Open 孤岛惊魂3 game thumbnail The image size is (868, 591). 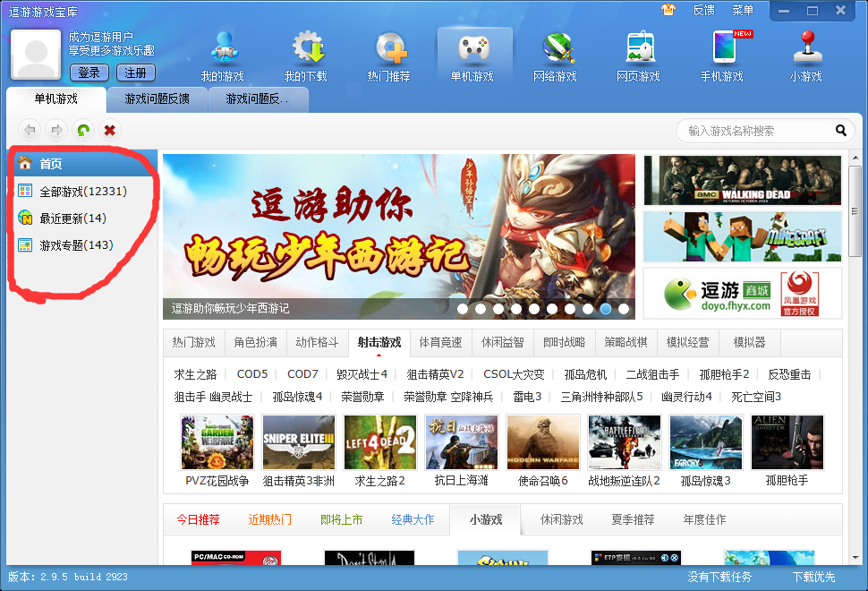[706, 442]
